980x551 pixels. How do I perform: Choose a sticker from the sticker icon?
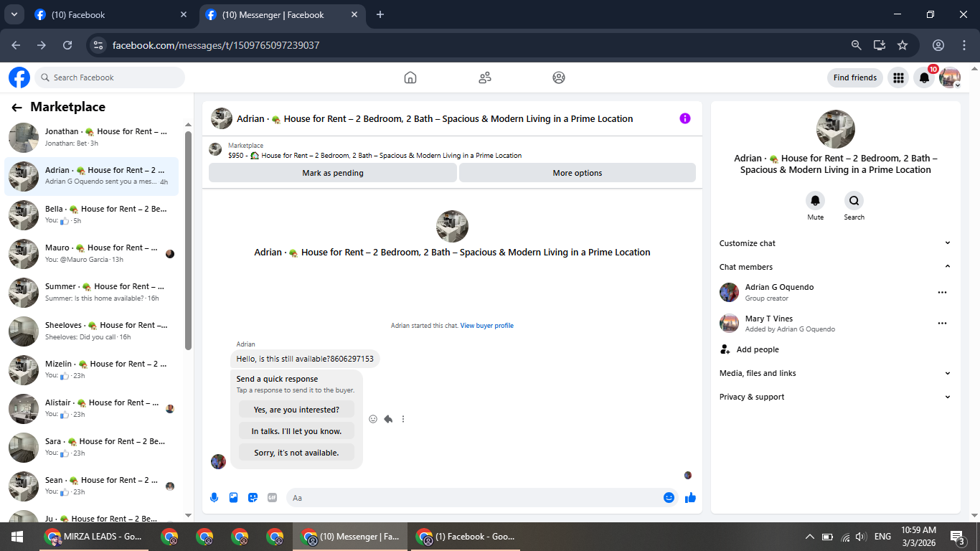click(x=253, y=497)
